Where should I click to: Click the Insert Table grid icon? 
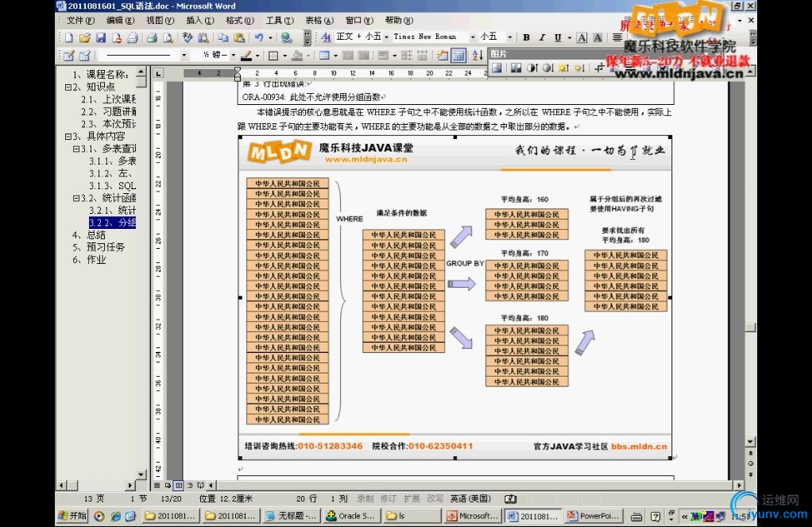pos(325,56)
